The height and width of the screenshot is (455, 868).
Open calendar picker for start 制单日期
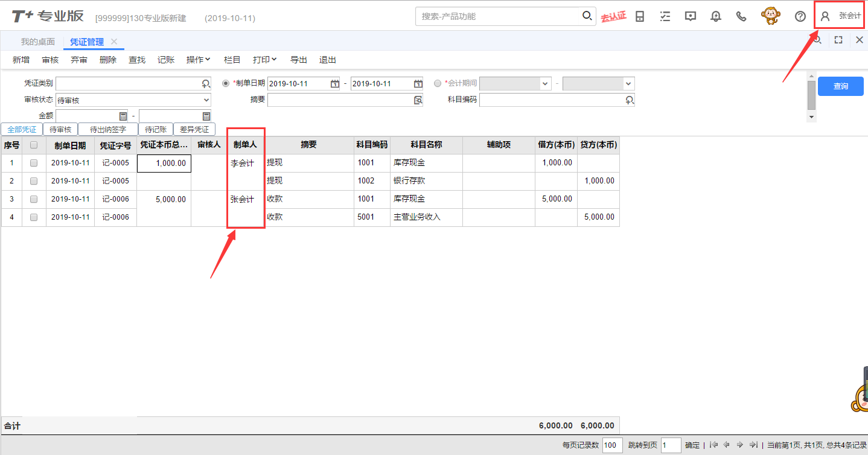(335, 84)
